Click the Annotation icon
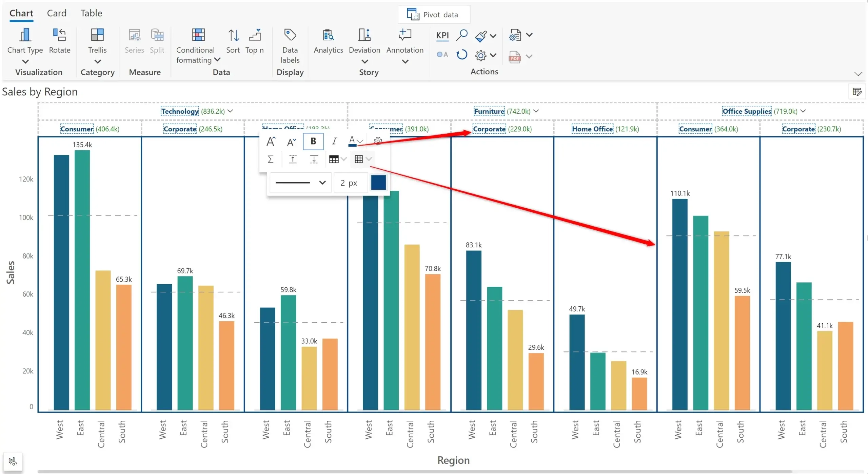The width and height of the screenshot is (868, 474). 405,35
